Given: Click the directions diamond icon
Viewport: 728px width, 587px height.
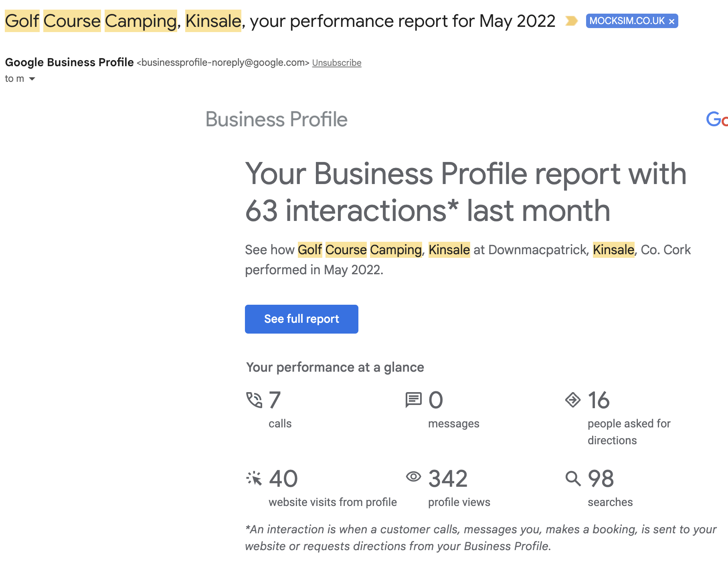Looking at the screenshot, I should (573, 400).
